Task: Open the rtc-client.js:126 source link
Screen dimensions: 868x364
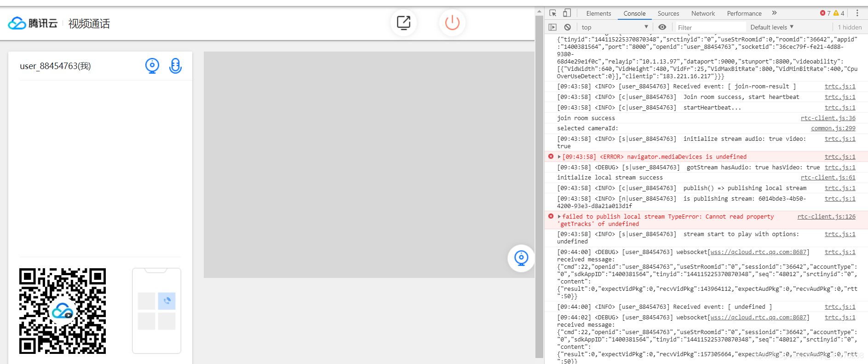Action: (x=826, y=217)
